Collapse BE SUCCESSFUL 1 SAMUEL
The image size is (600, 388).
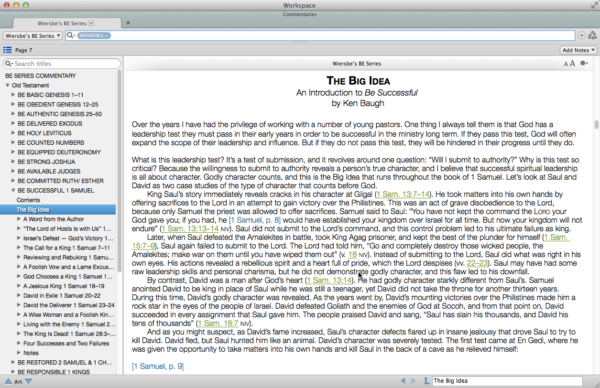click(x=13, y=190)
